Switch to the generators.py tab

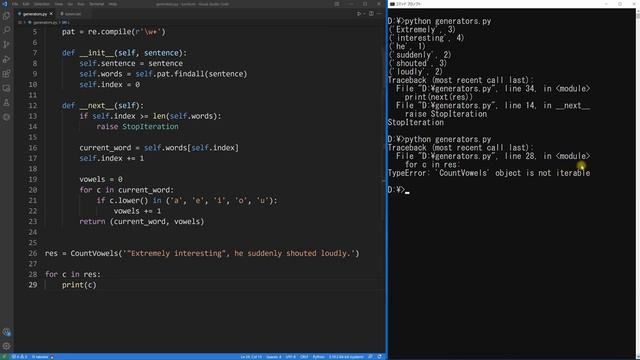(x=35, y=14)
